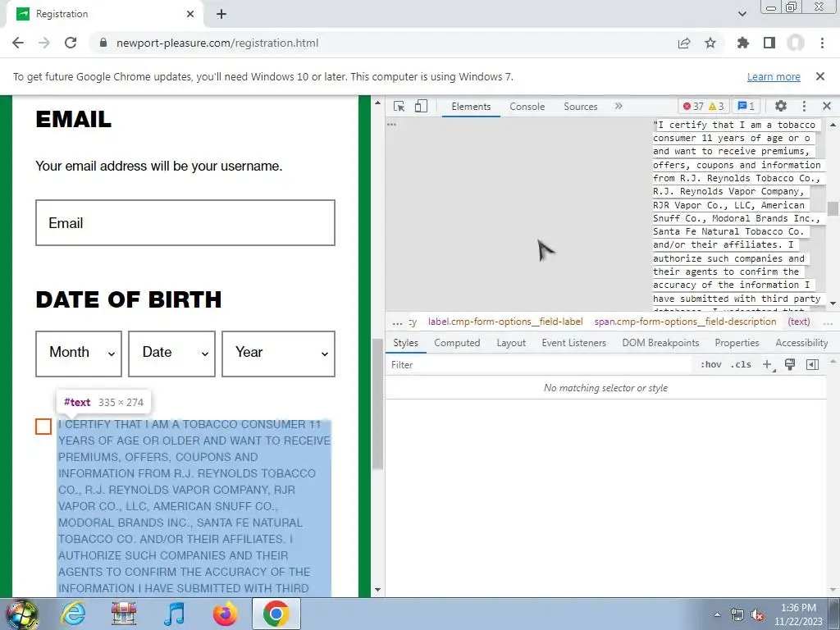The height and width of the screenshot is (630, 840).
Task: Click the Email input field
Action: [185, 223]
